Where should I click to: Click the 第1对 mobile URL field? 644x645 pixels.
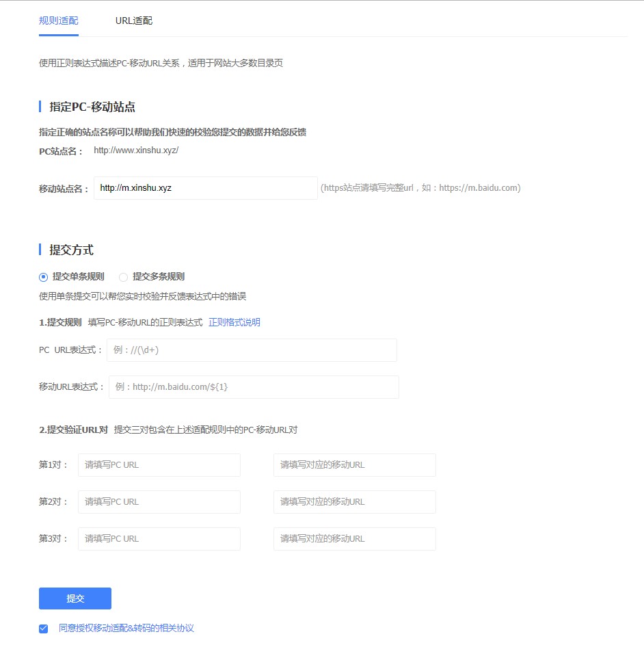point(355,465)
